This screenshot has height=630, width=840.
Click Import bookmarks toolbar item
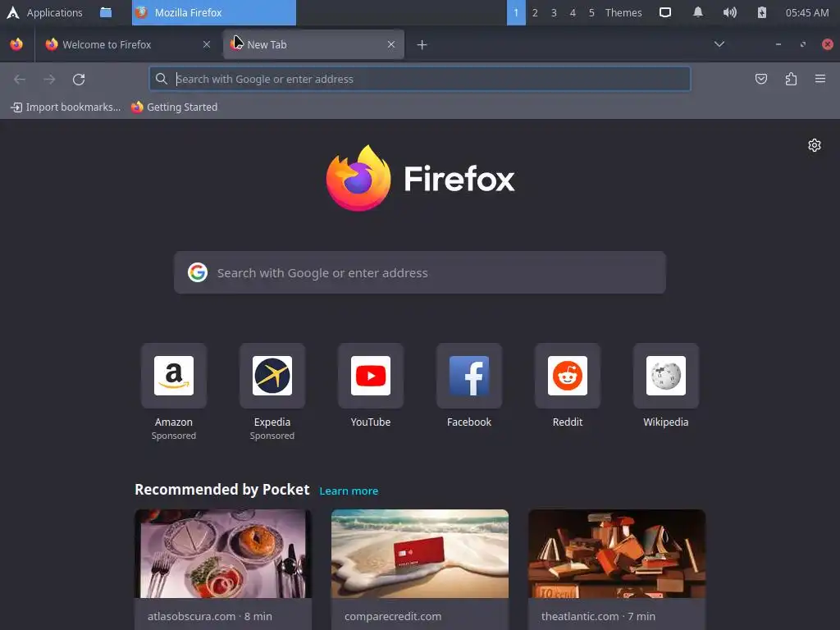tap(66, 107)
